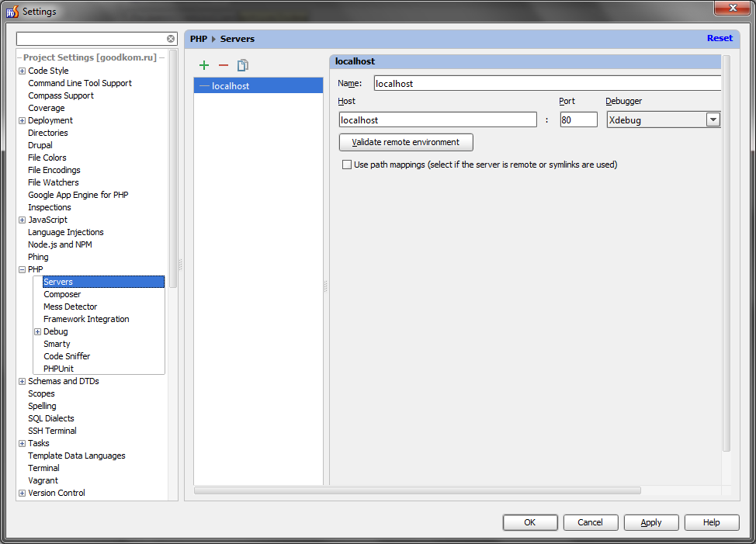
Task: Click the server Name field
Action: 547,83
